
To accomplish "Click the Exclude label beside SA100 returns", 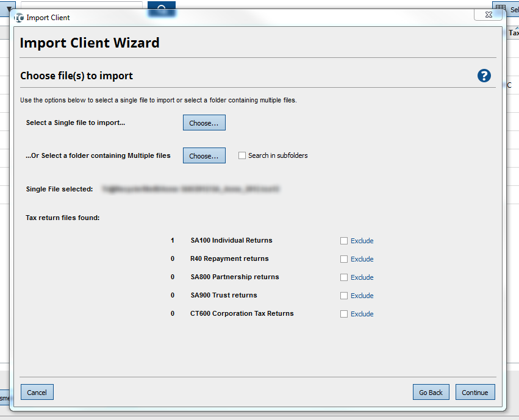I will 362,241.
